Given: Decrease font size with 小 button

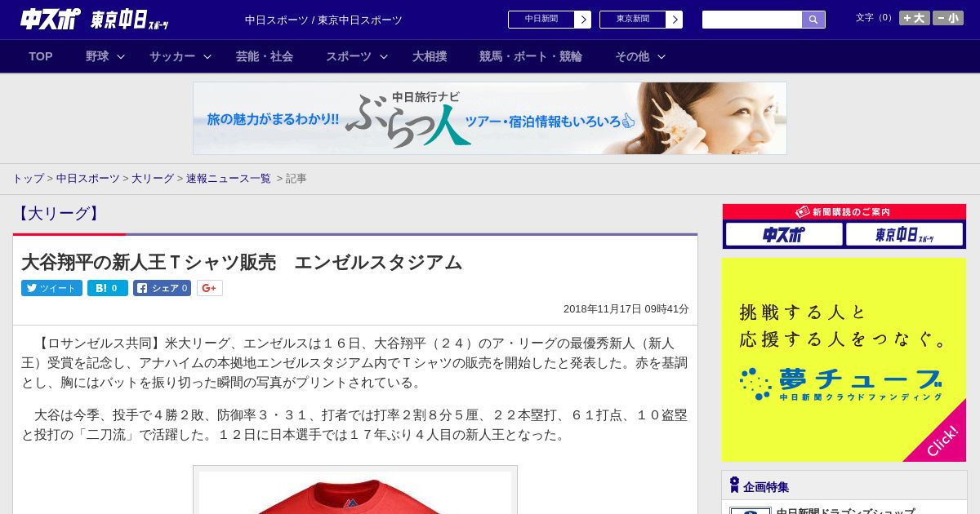Looking at the screenshot, I should click(948, 18).
